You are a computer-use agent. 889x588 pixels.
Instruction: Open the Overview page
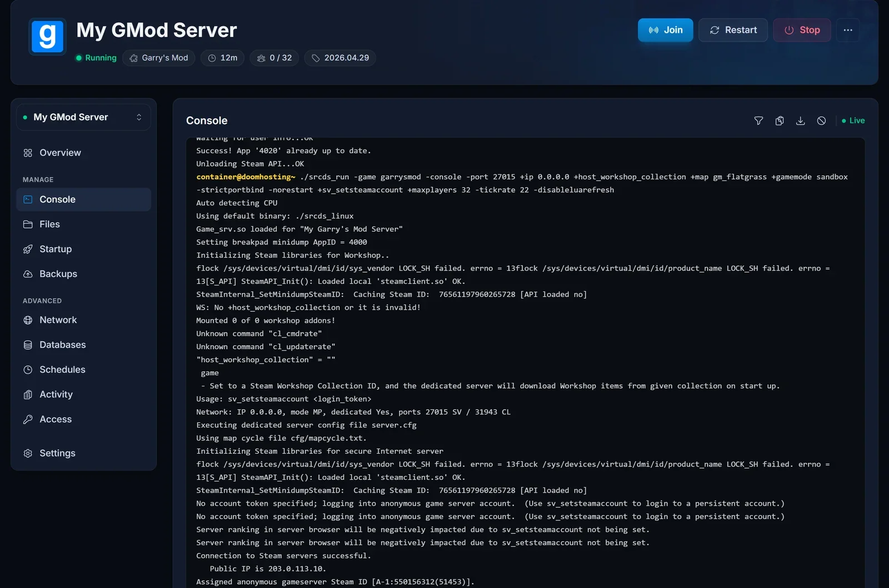coord(83,153)
